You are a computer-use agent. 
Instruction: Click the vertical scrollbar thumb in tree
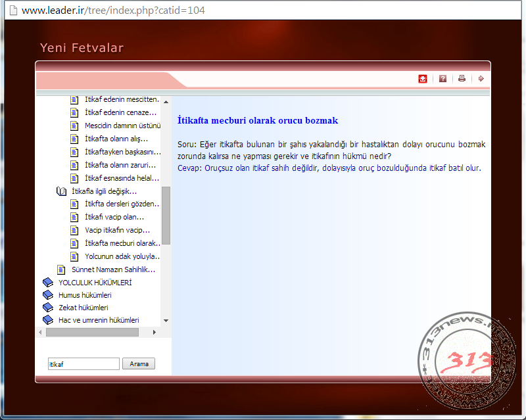point(166,216)
